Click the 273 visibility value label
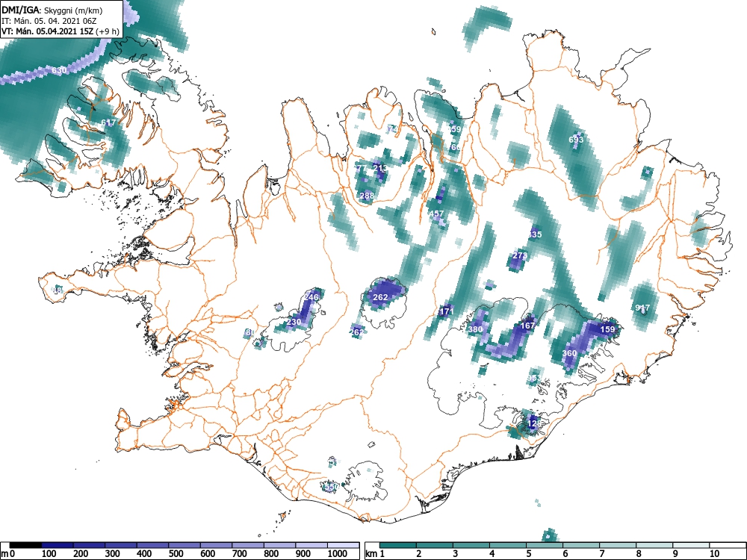 coord(520,255)
